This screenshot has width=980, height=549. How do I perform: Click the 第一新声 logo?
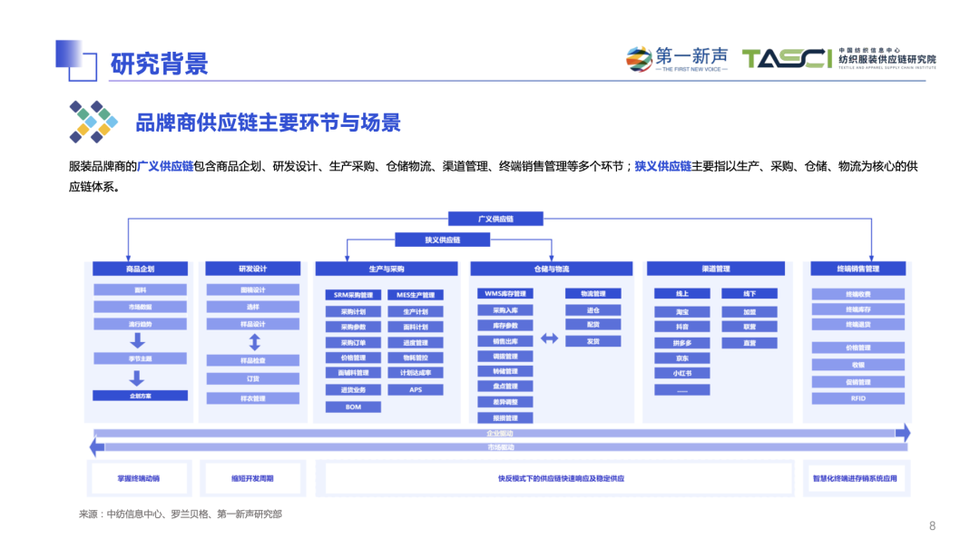[677, 59]
